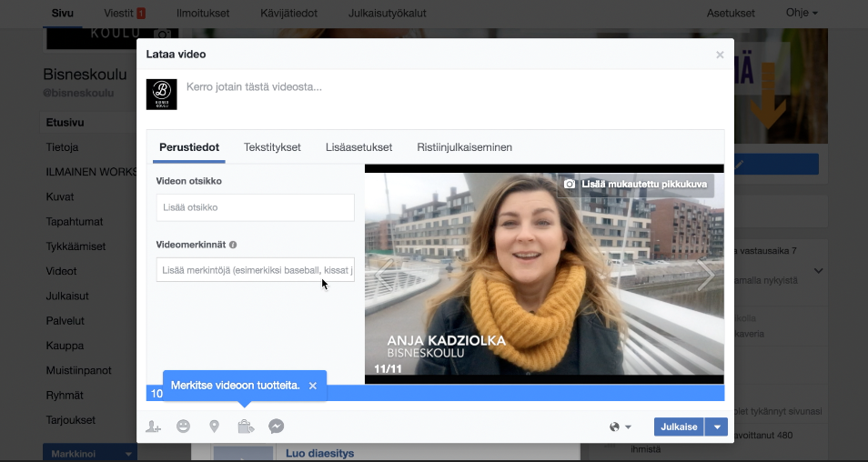Show next video thumbnail with right arrow

tap(705, 274)
